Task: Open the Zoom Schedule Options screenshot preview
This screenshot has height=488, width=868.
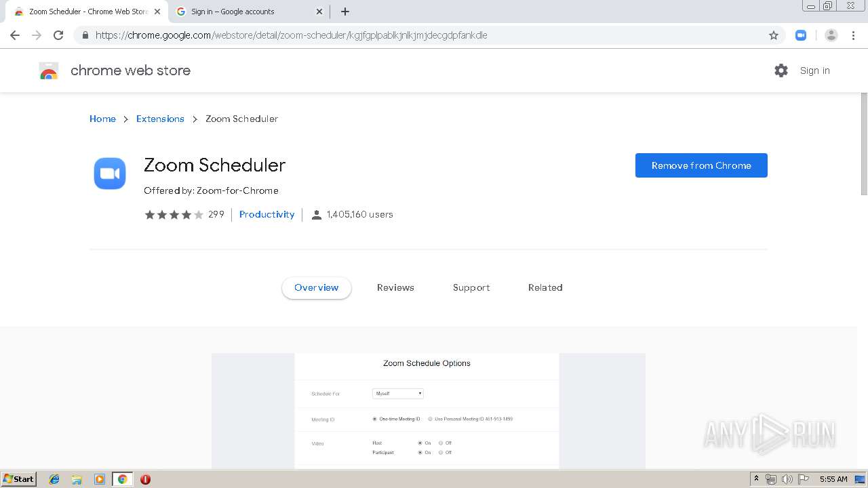Action: coord(429,411)
